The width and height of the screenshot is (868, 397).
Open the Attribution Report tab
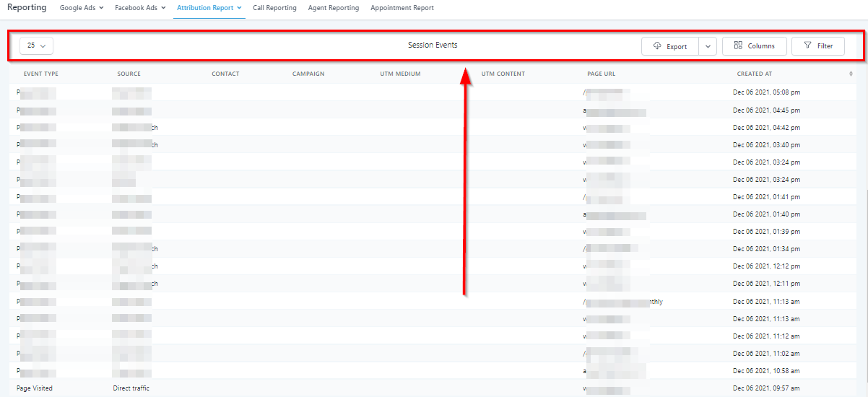pyautogui.click(x=209, y=8)
